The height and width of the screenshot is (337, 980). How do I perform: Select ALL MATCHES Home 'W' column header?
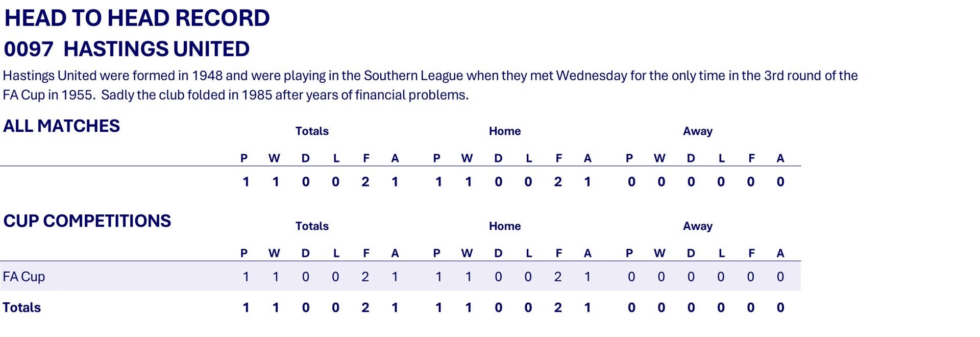(467, 158)
